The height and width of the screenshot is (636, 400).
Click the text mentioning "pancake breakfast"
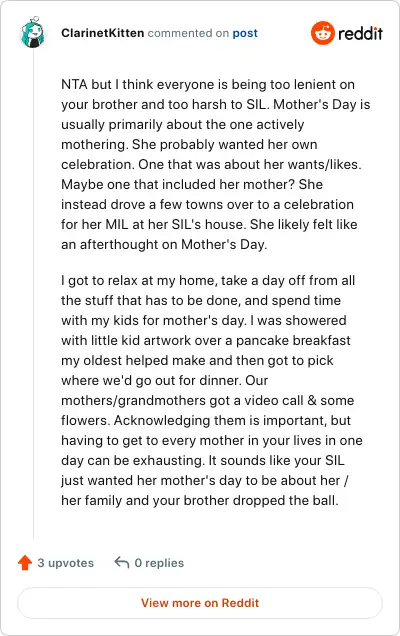click(x=293, y=340)
